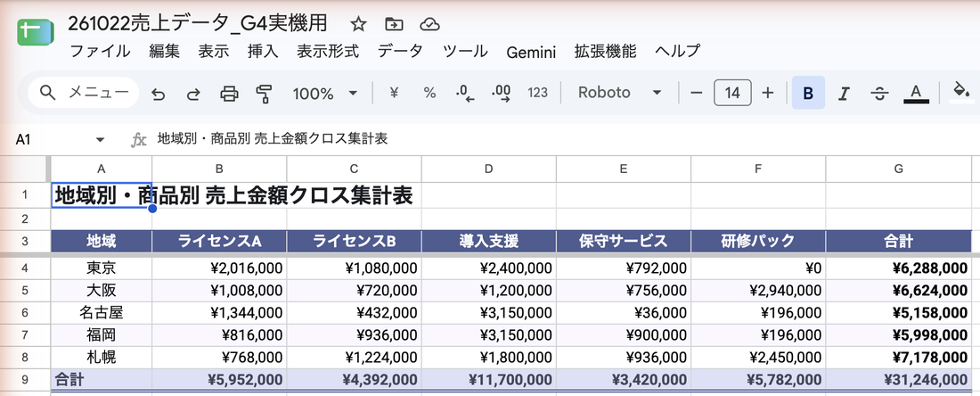Select row 4 header

[x=25, y=268]
